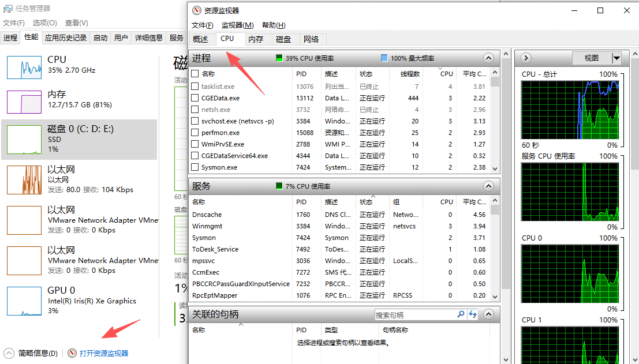Click the blue max frequency indicator square

pos(384,58)
